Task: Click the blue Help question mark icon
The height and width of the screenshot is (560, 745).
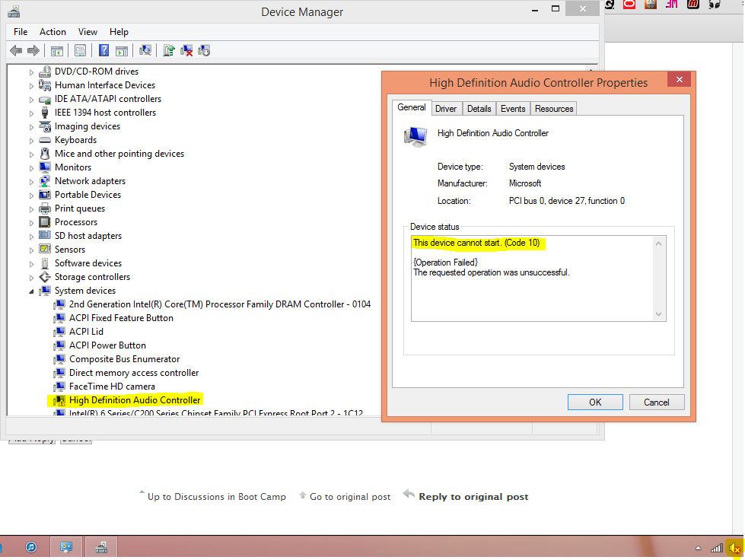Action: coord(103,50)
